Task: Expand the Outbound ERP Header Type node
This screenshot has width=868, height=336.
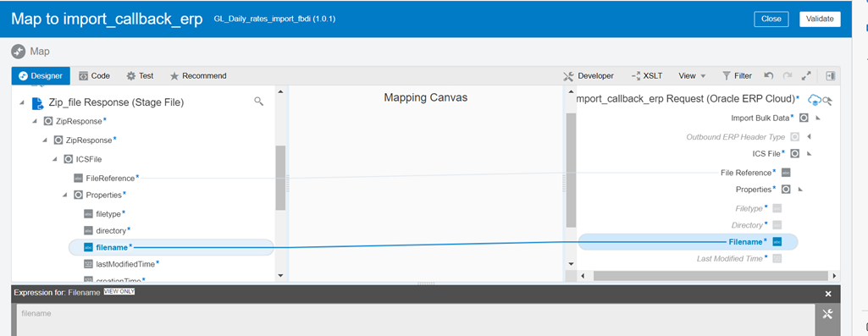Action: (808, 136)
